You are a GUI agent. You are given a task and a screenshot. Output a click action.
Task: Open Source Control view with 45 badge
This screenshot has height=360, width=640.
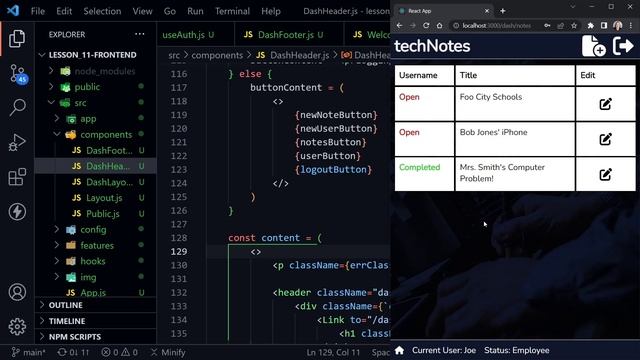coord(18,74)
